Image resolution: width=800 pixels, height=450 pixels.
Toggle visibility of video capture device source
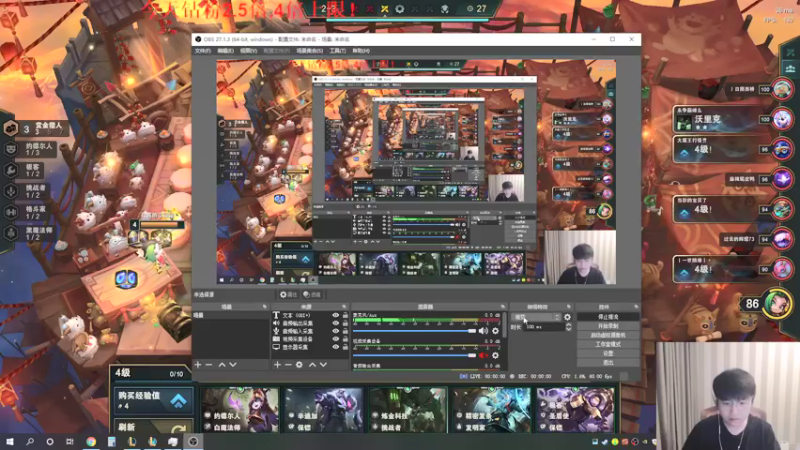(336, 339)
